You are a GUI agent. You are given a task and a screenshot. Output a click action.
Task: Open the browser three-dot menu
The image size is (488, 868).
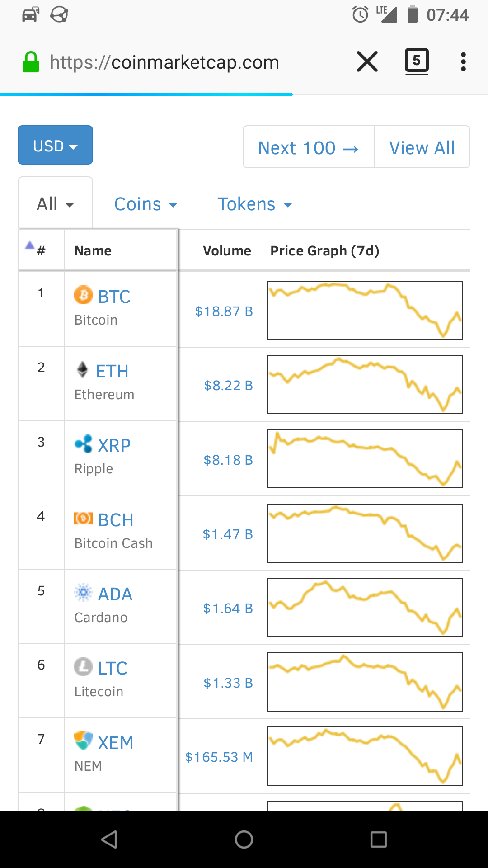(x=463, y=62)
